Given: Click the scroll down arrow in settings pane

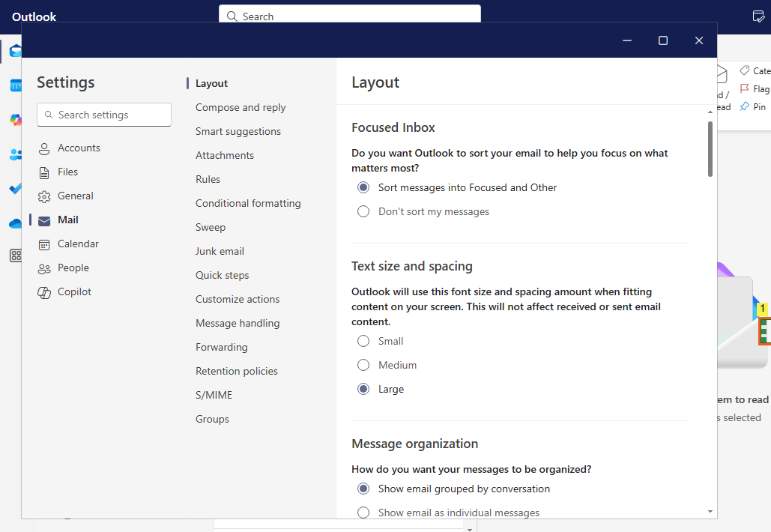Looking at the screenshot, I should coord(710,512).
